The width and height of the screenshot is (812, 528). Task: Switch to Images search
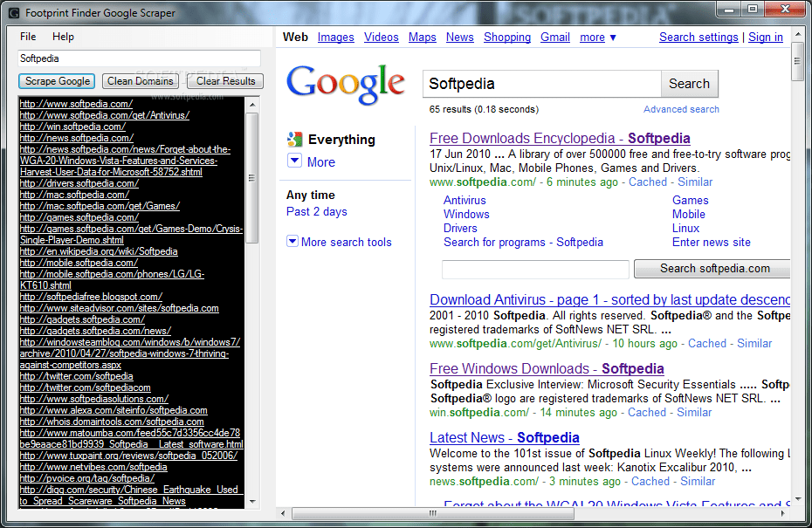[x=335, y=38]
